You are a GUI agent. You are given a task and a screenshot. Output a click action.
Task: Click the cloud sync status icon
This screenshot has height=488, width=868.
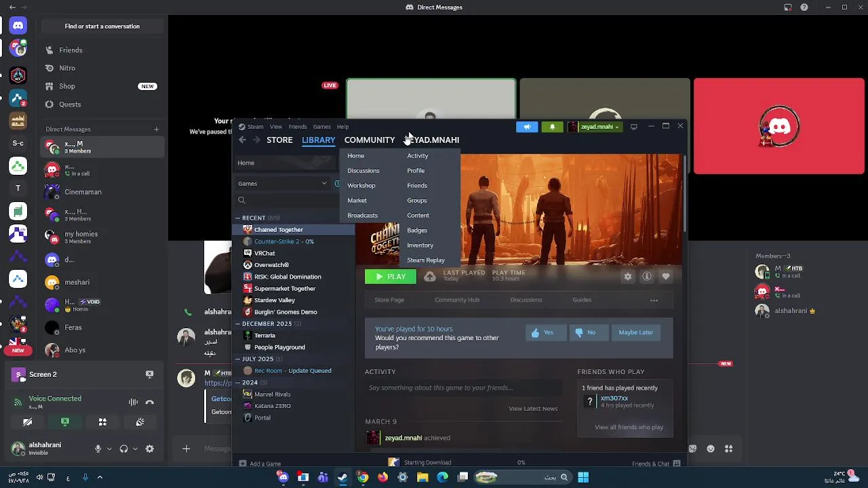(430, 277)
